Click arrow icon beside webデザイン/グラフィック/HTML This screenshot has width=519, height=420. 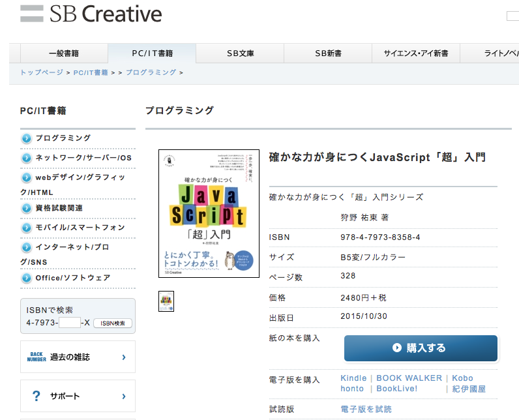point(27,178)
